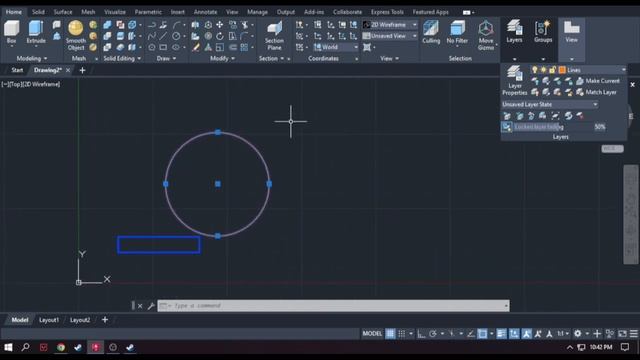Toggle polar tracking in status bar
640x360 pixels.
pos(433,334)
